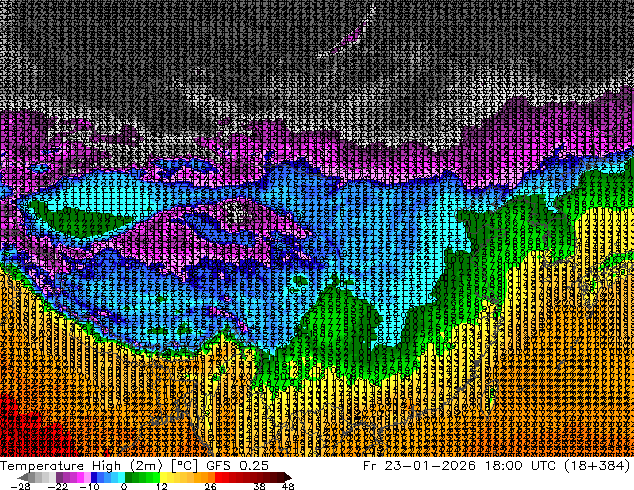The width and height of the screenshot is (634, 490).
Task: Click the 38 legend value
Action: (260, 486)
